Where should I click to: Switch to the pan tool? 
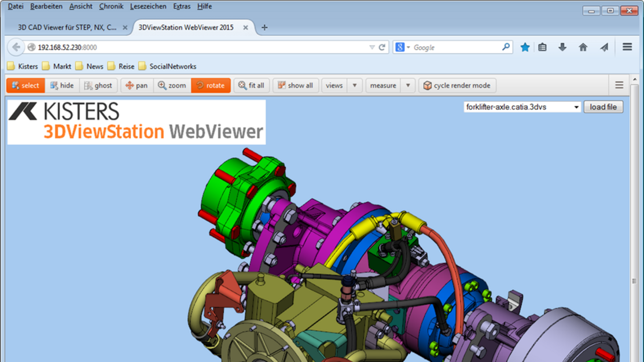[x=137, y=86]
